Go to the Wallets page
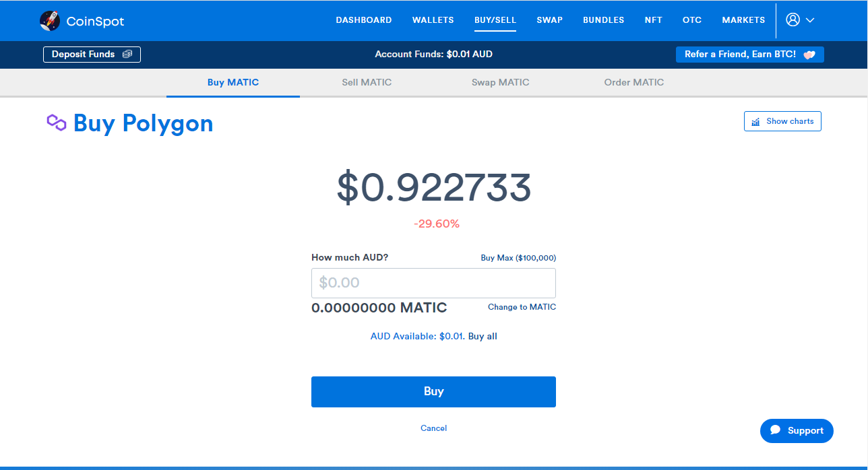The height and width of the screenshot is (470, 868). 433,20
